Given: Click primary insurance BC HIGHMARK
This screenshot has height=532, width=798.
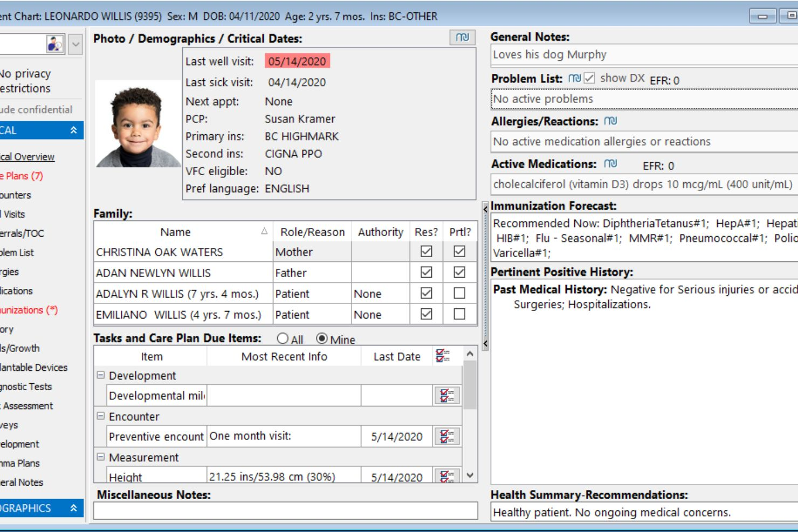Looking at the screenshot, I should coord(302,136).
